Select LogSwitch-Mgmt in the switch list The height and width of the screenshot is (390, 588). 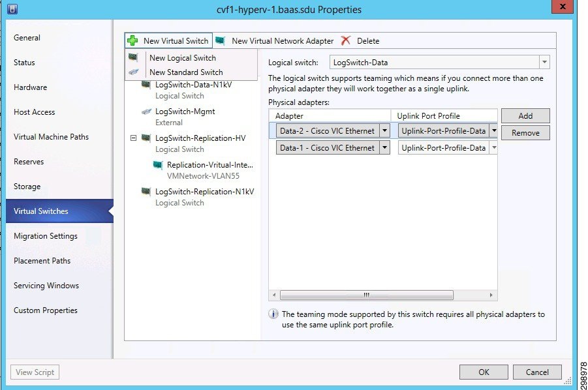pos(185,112)
